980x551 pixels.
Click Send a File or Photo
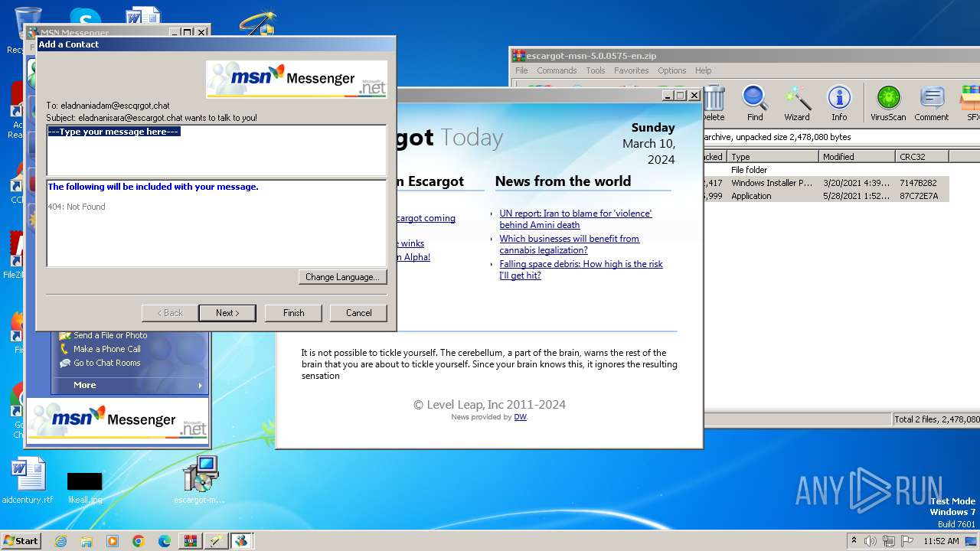[109, 335]
